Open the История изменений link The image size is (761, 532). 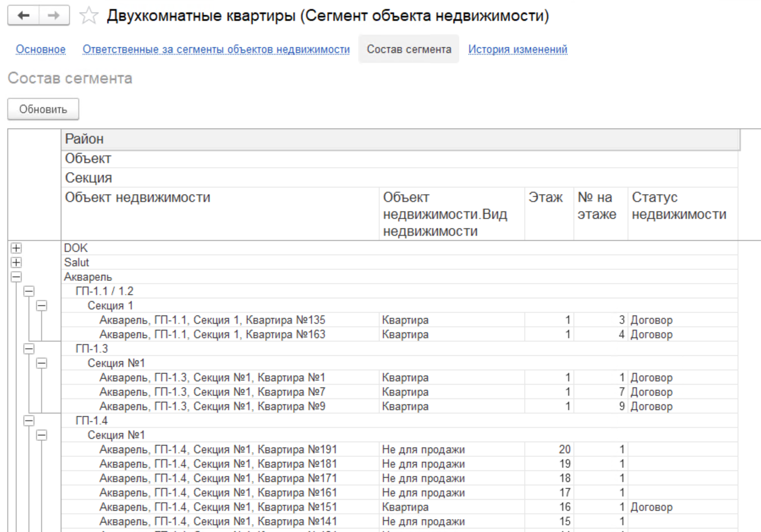click(517, 50)
